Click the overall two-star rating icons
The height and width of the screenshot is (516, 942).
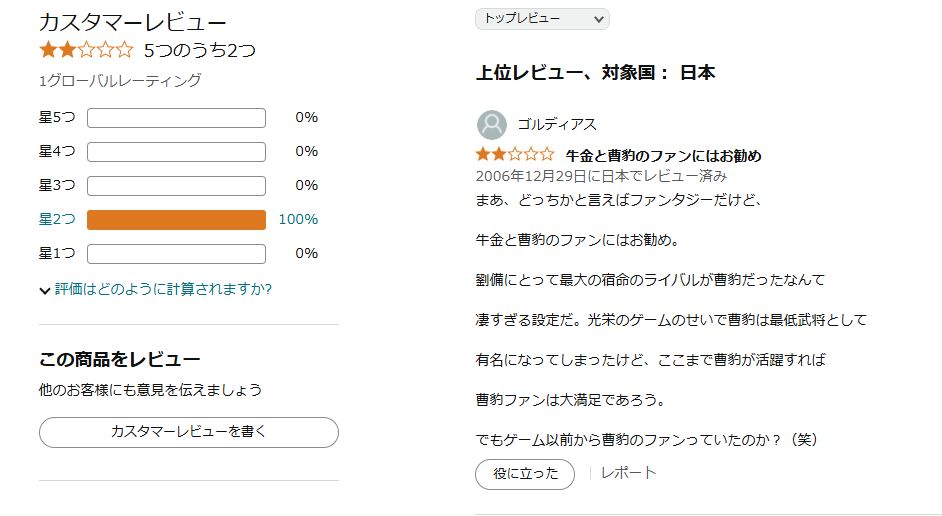pyautogui.click(x=85, y=50)
